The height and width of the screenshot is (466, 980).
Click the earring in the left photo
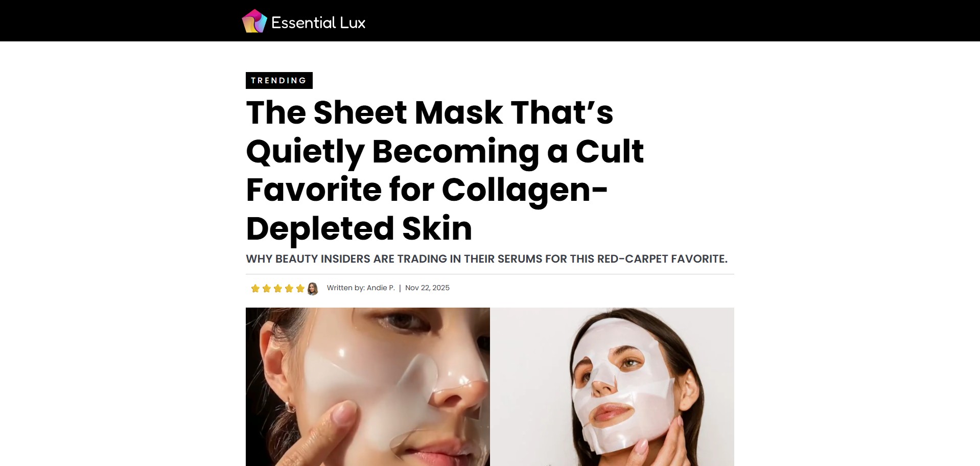[290, 407]
